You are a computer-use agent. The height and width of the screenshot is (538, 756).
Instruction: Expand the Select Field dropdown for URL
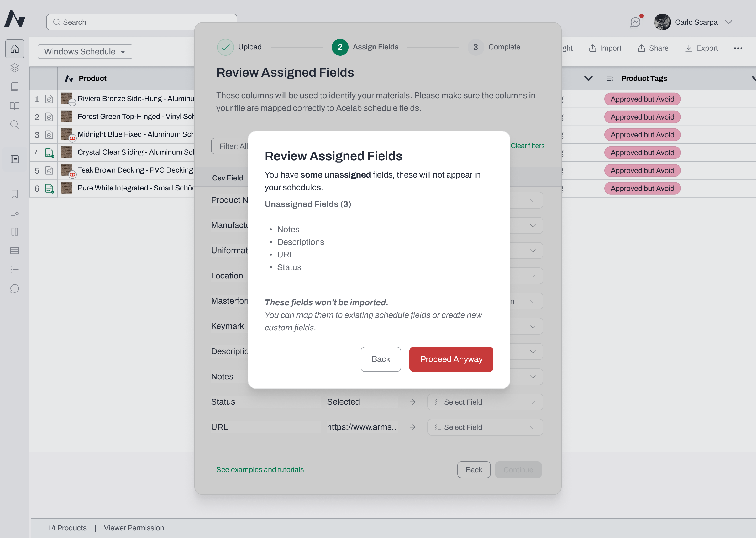pos(485,427)
